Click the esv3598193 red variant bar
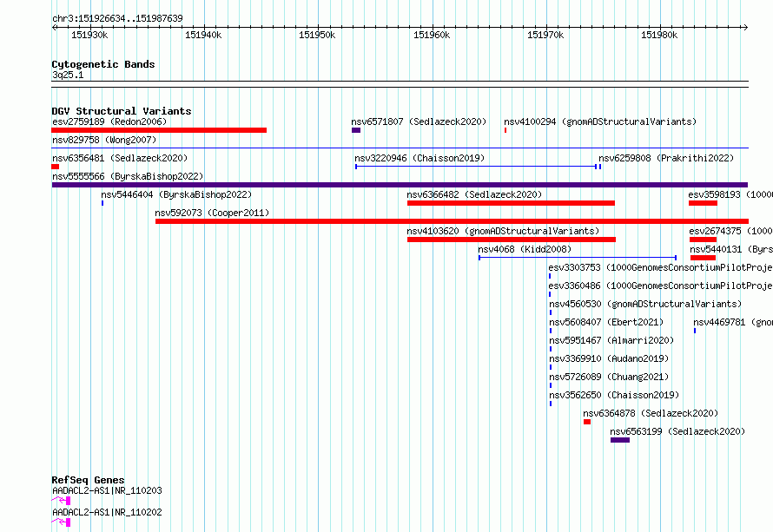Image resolution: width=773 pixels, height=532 pixels. click(x=703, y=203)
